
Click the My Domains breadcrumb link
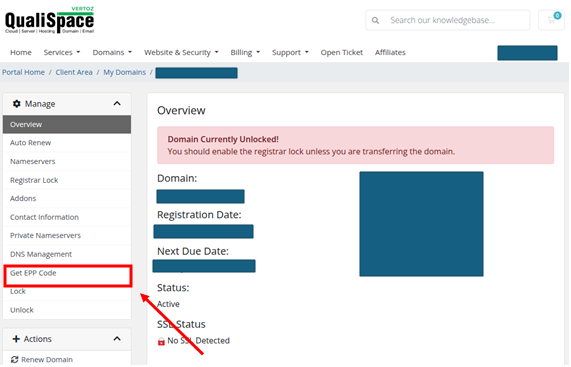point(125,72)
